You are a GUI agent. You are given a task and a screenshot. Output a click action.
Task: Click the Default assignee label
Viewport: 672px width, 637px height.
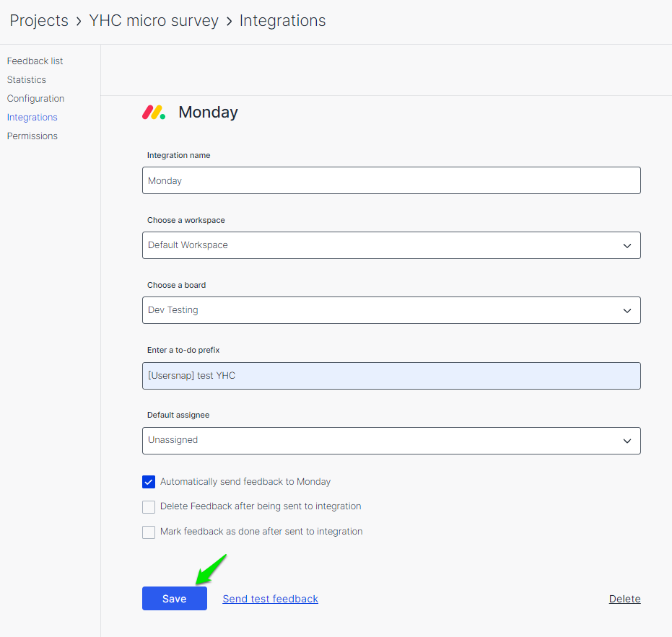pyautogui.click(x=178, y=415)
